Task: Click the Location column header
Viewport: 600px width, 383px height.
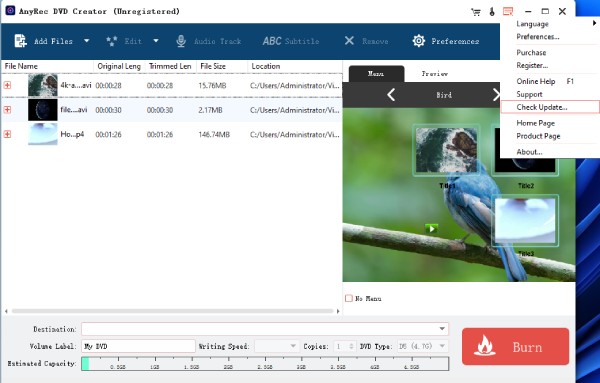Action: point(295,66)
